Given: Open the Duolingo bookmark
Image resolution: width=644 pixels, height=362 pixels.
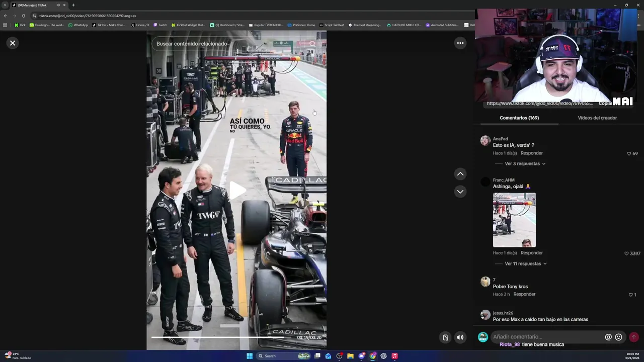Looking at the screenshot, I should tap(47, 25).
